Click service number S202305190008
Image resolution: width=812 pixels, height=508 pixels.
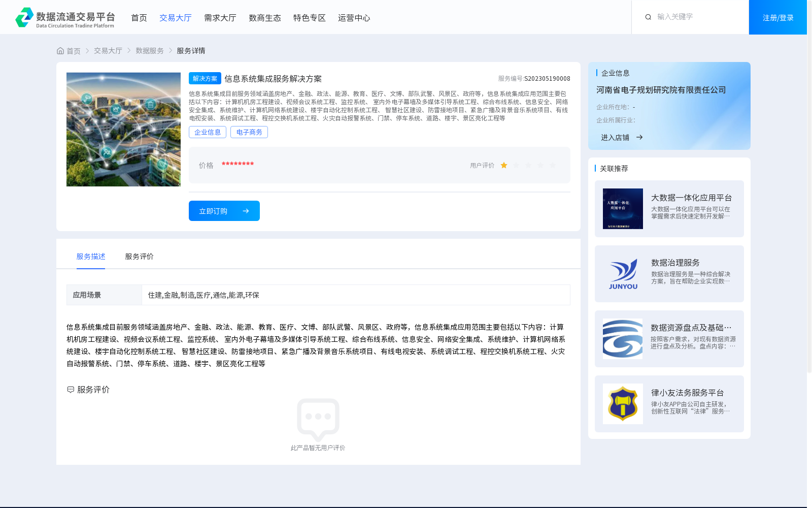[547, 79]
